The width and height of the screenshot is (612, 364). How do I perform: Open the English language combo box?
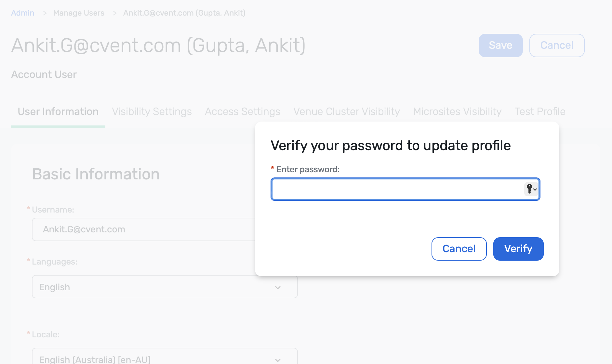165,287
